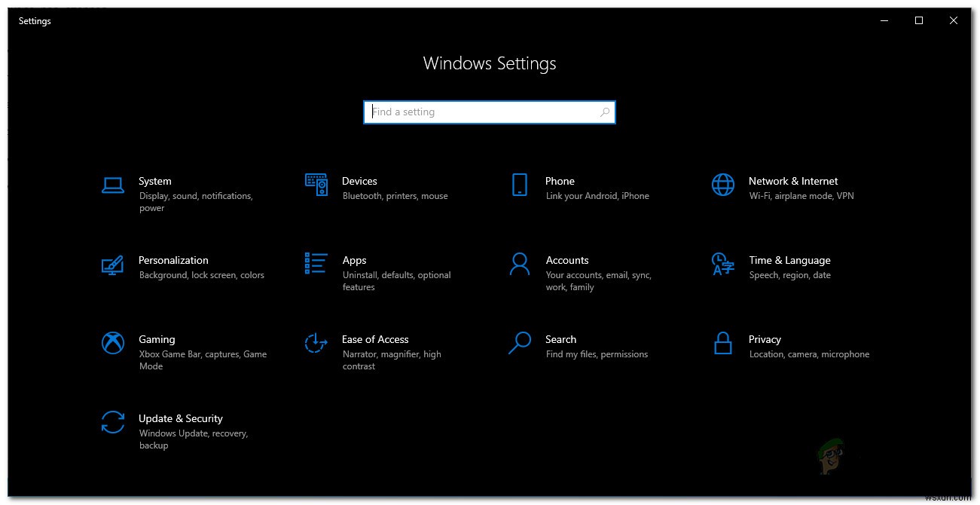Go to Devices settings title

tap(359, 181)
